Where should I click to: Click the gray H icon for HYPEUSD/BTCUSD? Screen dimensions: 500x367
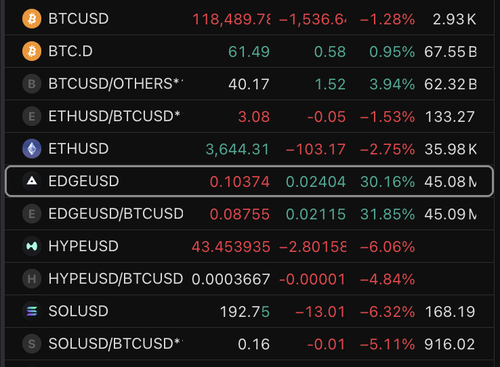click(32, 279)
